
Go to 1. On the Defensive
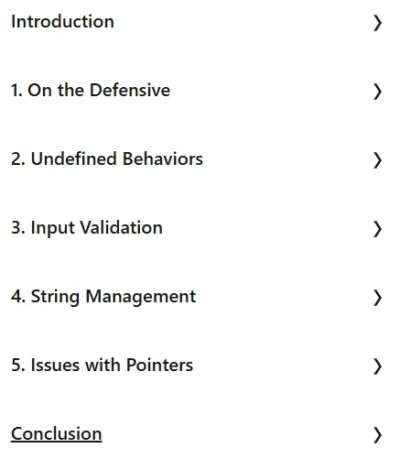click(200, 91)
